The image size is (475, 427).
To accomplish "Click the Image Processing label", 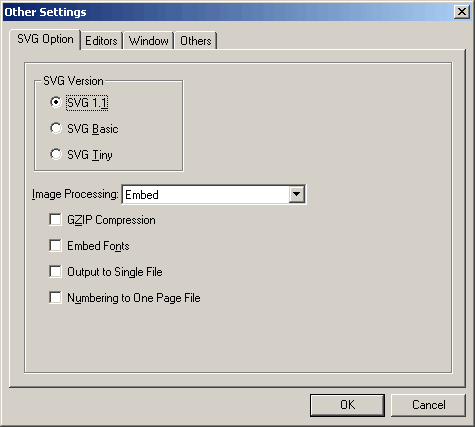I will click(x=75, y=194).
